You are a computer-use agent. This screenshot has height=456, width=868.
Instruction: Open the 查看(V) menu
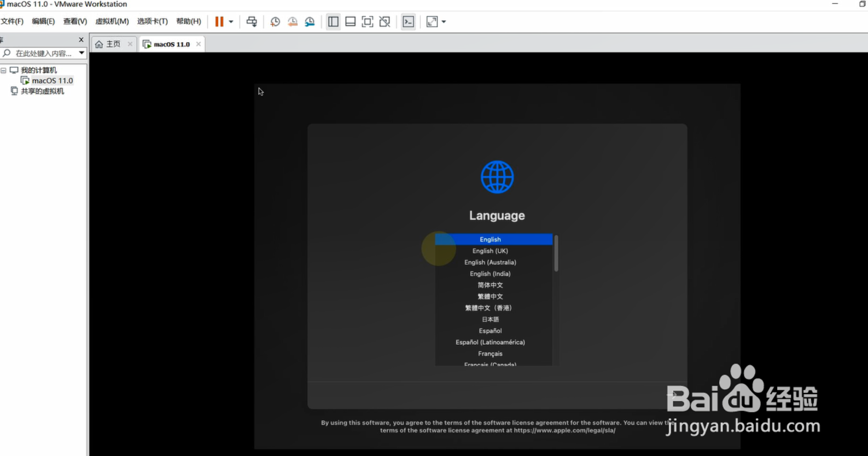coord(75,21)
